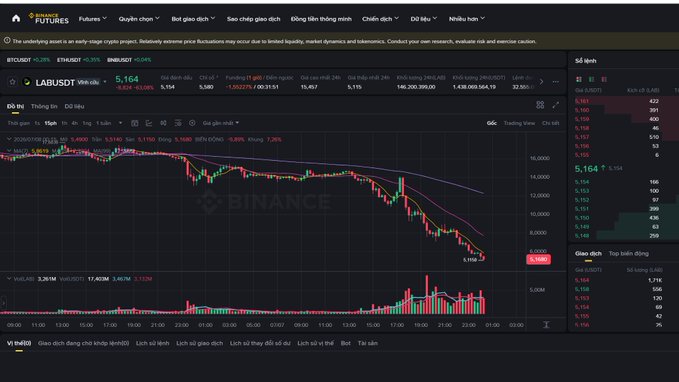Select the 1ng time interval
Image resolution: width=679 pixels, height=382 pixels.
pyautogui.click(x=87, y=123)
